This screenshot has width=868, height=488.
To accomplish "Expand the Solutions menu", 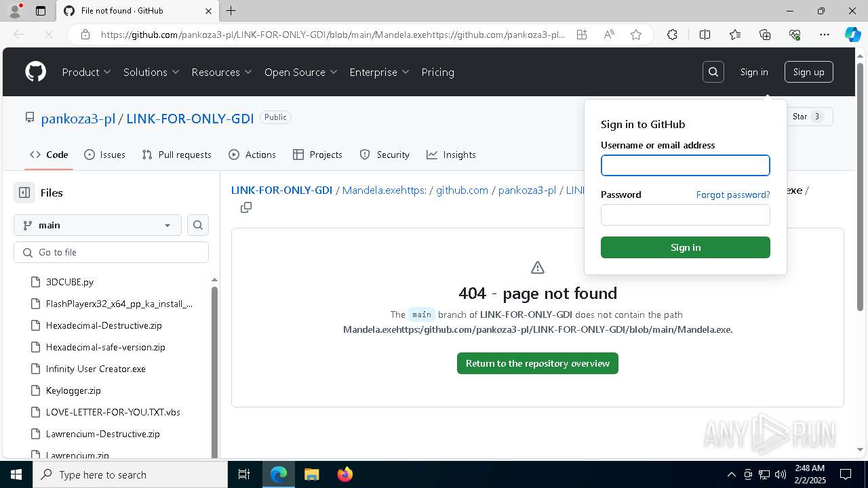I will point(151,72).
